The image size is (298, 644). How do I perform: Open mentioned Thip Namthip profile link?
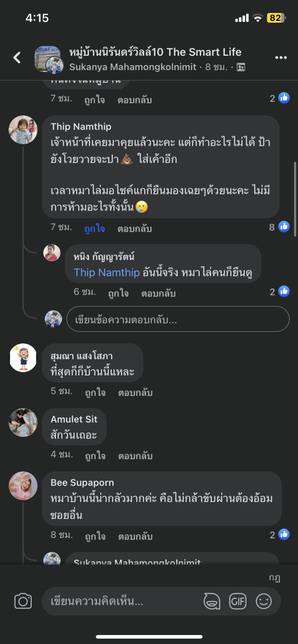107,272
